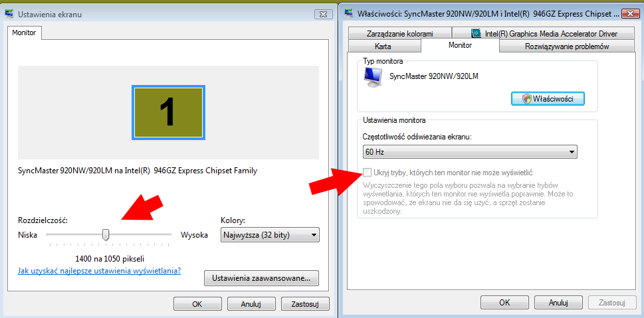Open the Kolory dropdown 'Najwyższa (32 bity)'
The image size is (644, 318).
[x=270, y=236]
